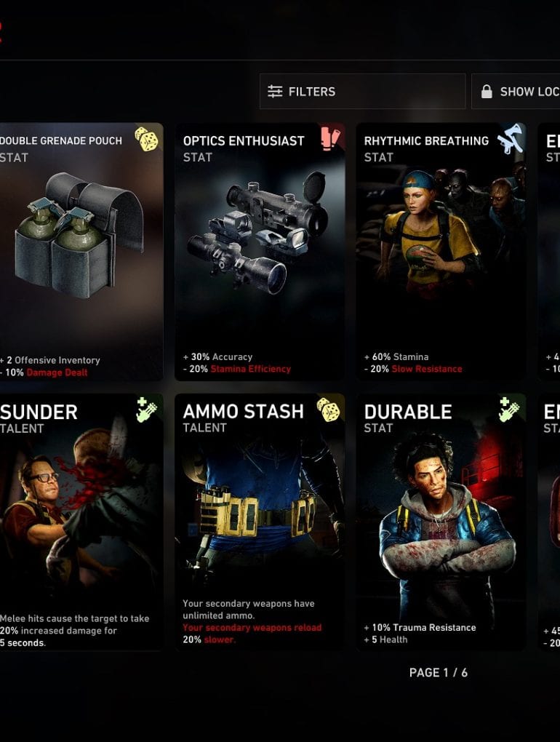Select partially visible card right of Durable
The height and width of the screenshot is (742, 560).
tap(549, 522)
